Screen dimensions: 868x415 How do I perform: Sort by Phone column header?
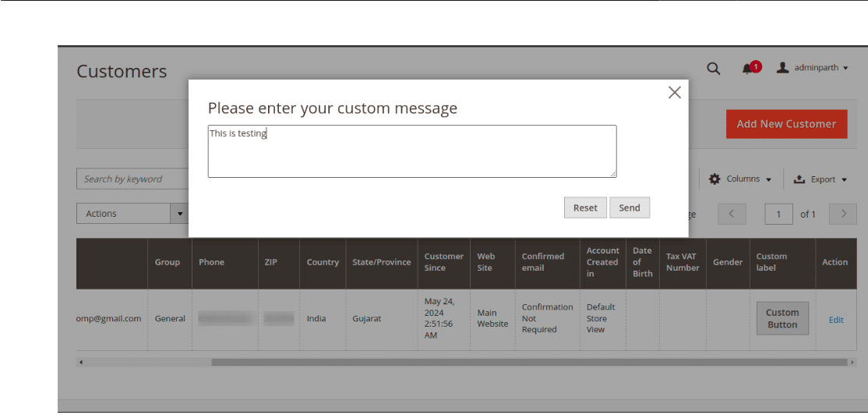(224, 262)
